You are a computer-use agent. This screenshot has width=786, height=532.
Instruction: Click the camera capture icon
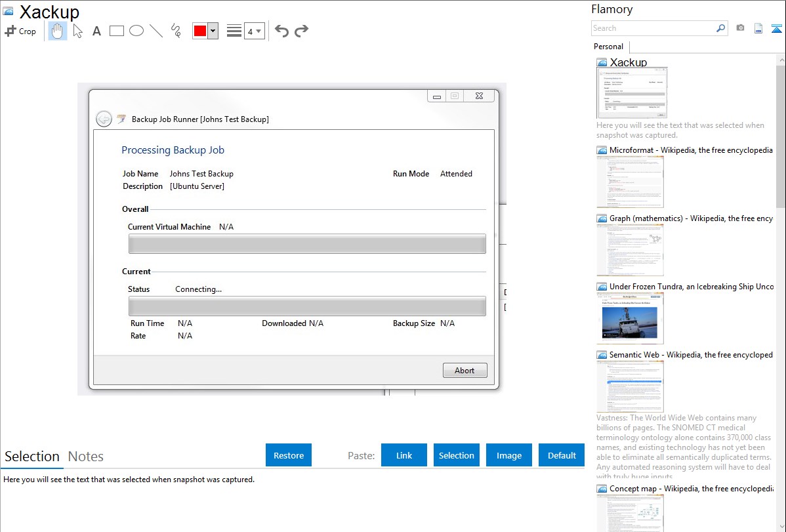(740, 28)
